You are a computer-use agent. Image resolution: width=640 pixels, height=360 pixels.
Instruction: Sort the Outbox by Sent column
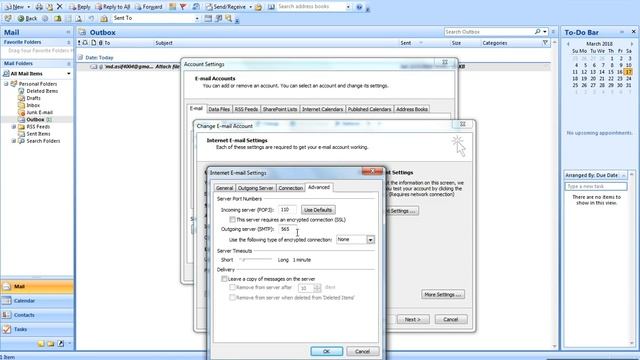(406, 43)
